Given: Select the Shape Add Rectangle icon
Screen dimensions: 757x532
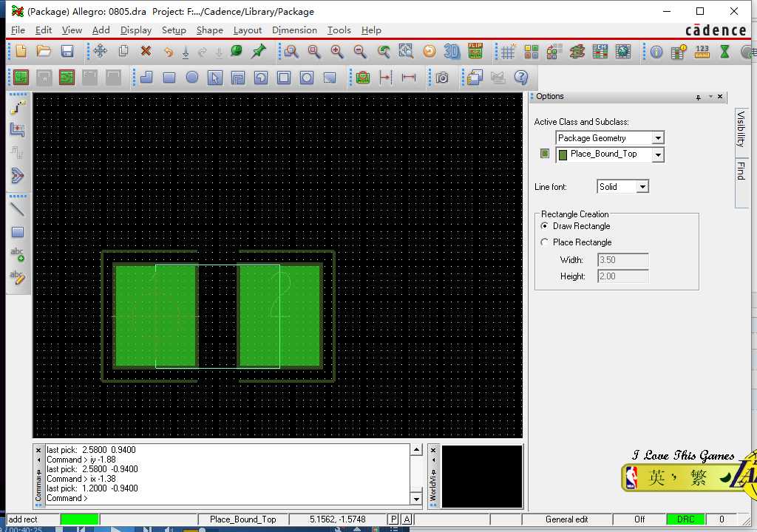Looking at the screenshot, I should point(169,78).
